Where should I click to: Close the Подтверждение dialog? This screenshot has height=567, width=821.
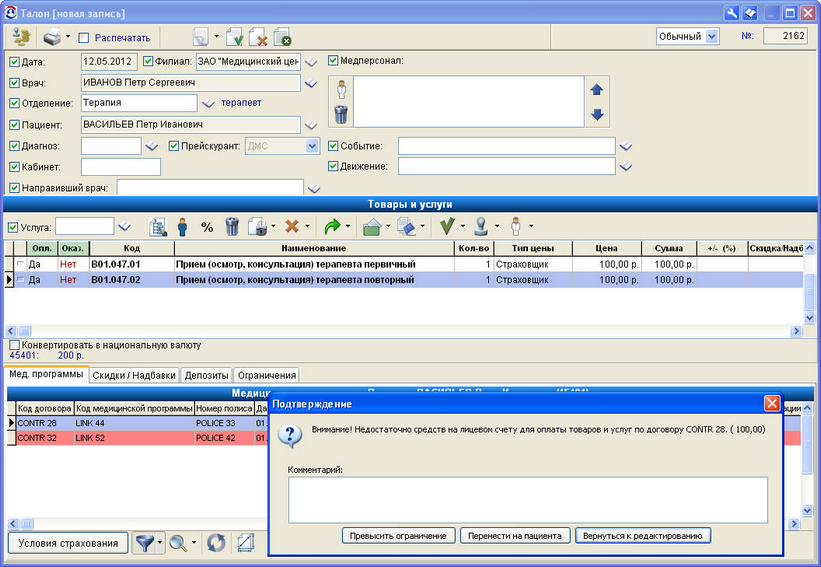(772, 403)
